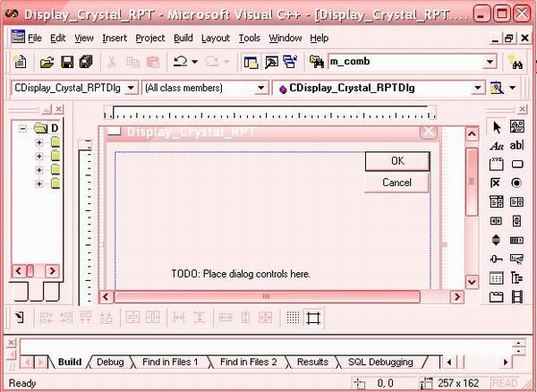
Task: Pick the Picture control tool
Action: [x=516, y=127]
